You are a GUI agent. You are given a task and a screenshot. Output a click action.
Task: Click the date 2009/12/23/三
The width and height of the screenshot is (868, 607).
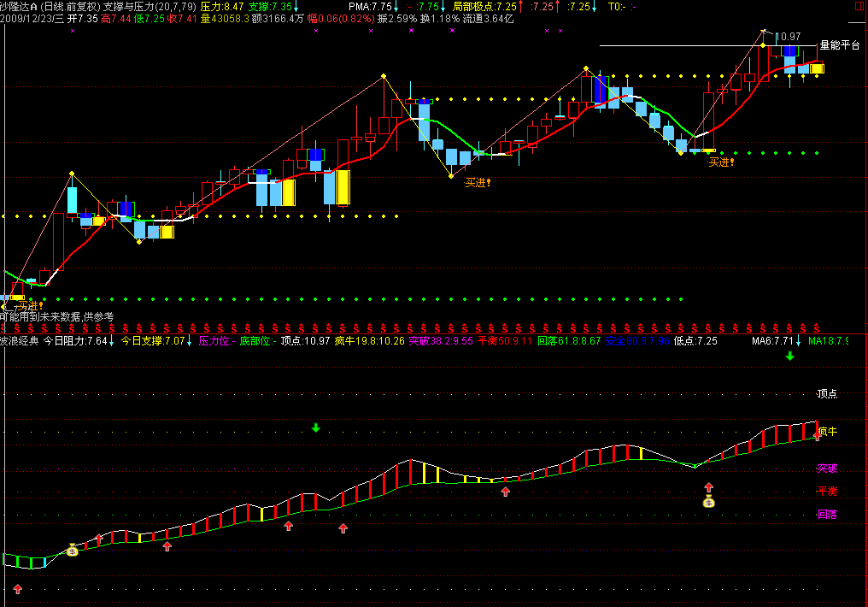coord(32,19)
